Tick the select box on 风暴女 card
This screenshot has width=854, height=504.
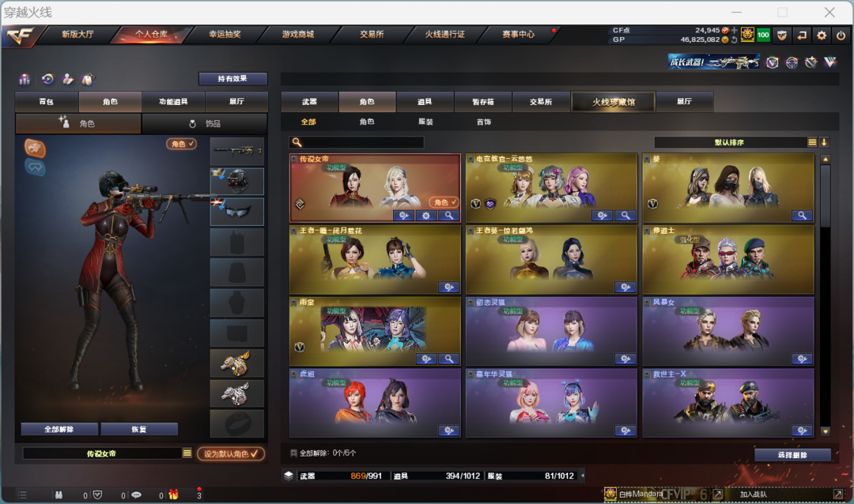[x=647, y=302]
